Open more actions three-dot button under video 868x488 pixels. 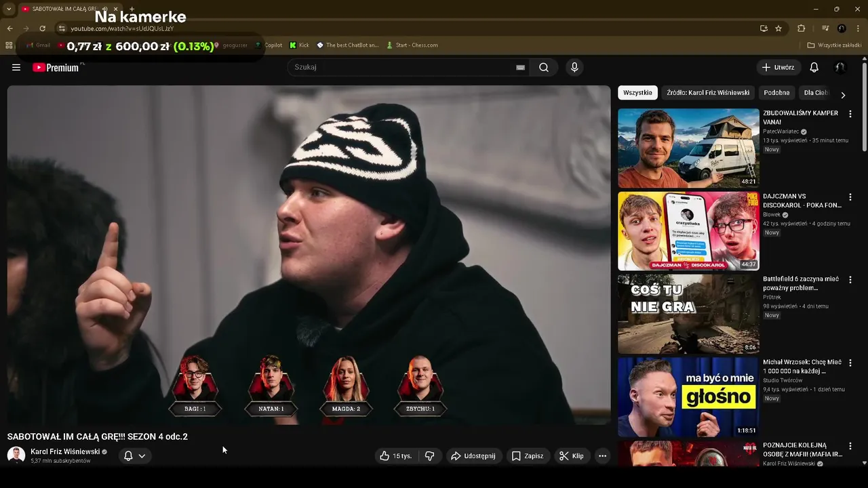click(602, 456)
